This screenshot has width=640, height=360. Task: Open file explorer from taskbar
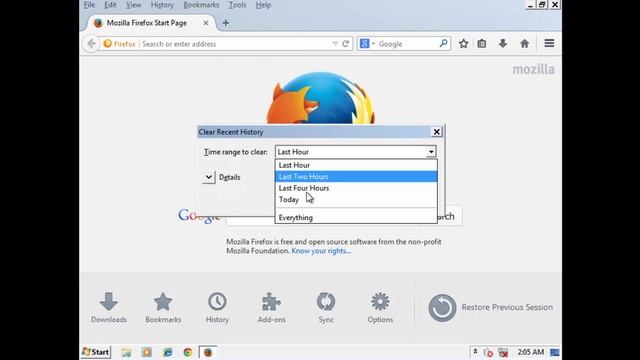[126, 352]
